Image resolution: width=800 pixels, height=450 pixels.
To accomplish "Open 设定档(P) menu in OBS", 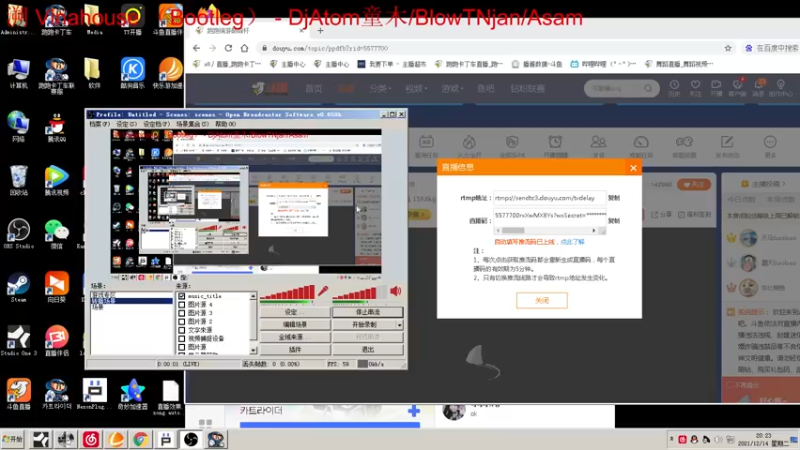I will click(156, 124).
